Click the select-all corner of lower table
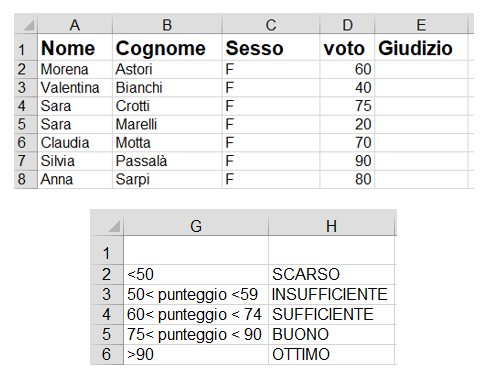Viewport: 493px width, 380px height. pyautogui.click(x=107, y=223)
